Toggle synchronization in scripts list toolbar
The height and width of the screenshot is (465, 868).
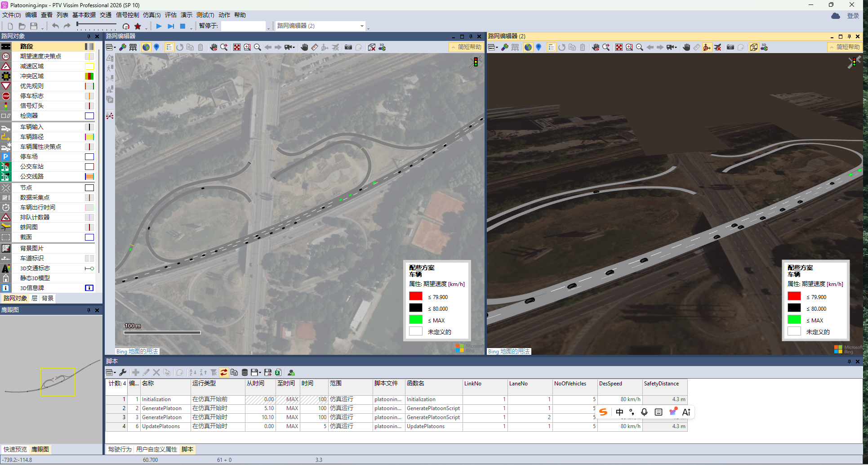(223, 372)
